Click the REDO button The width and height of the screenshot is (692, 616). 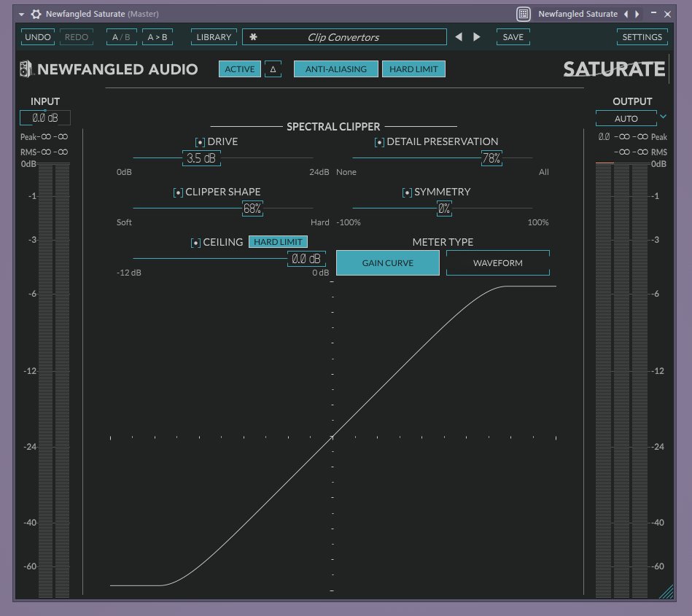tap(77, 37)
